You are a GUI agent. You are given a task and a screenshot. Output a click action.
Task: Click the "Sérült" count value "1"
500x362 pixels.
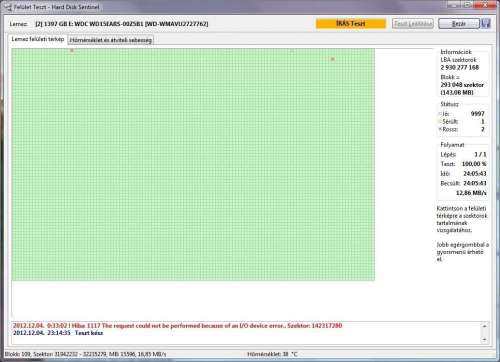pos(483,122)
